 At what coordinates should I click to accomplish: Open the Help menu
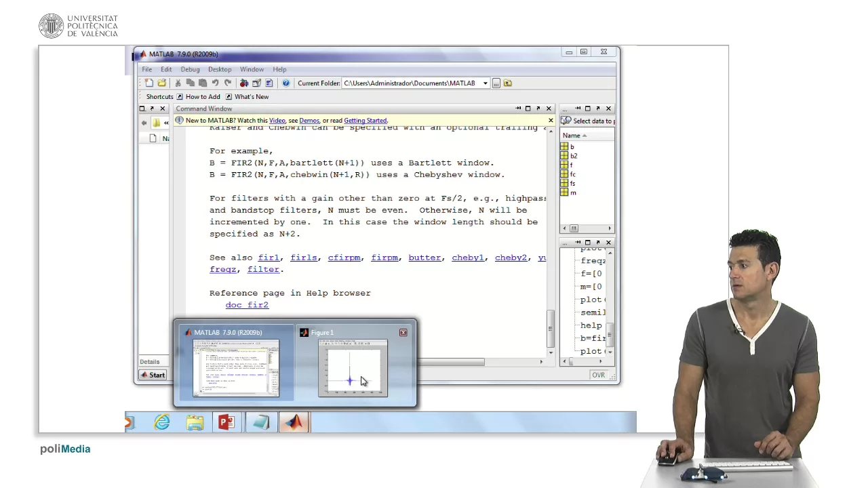tap(279, 69)
